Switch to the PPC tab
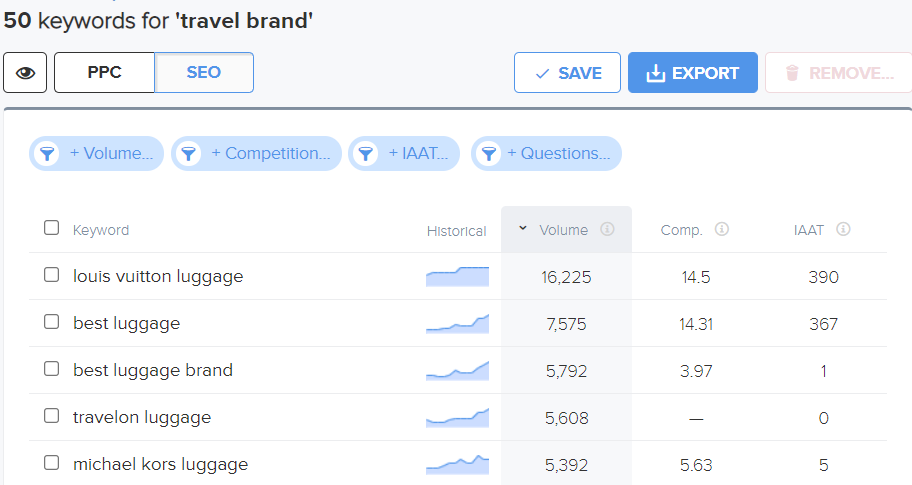 click(x=105, y=73)
